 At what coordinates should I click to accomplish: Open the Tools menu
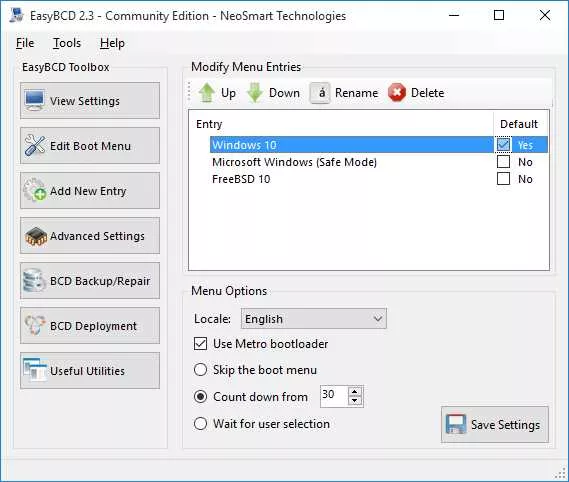(x=67, y=43)
